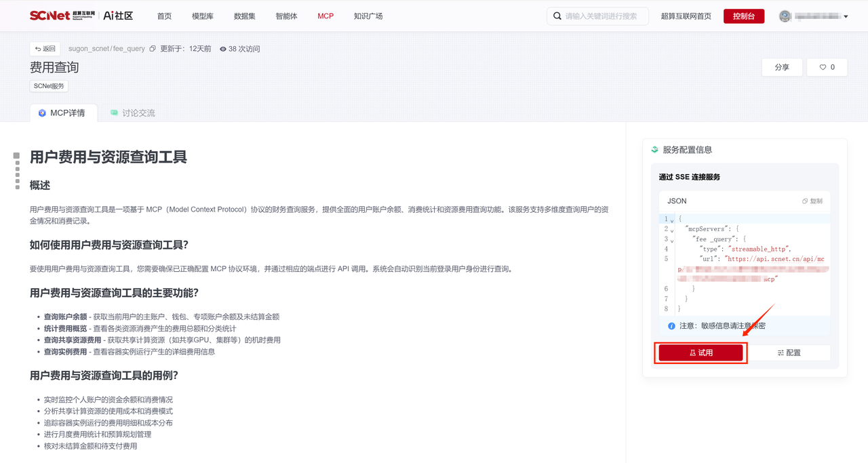868x463 pixels.
Task: Click the blue info icon beside 注意
Action: point(671,326)
